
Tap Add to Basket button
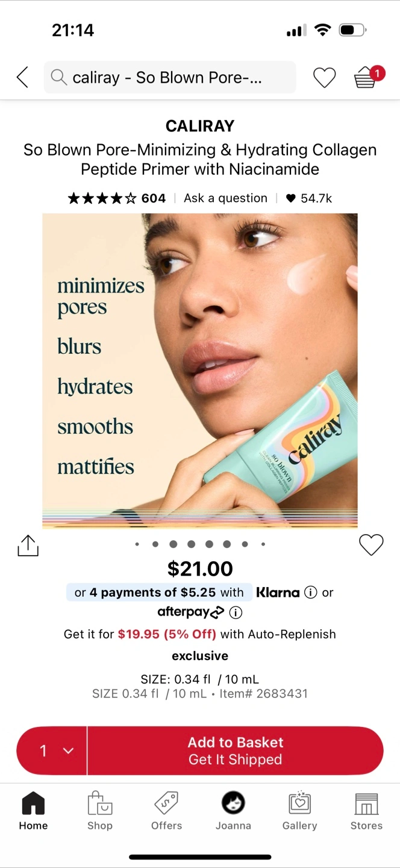pyautogui.click(x=236, y=750)
